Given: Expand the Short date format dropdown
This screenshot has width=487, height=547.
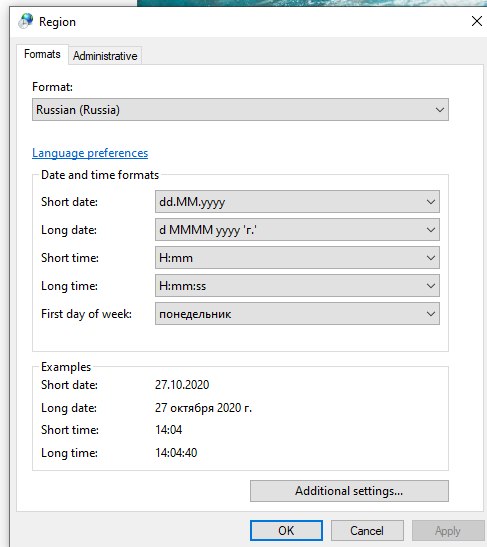Looking at the screenshot, I should (297, 202).
